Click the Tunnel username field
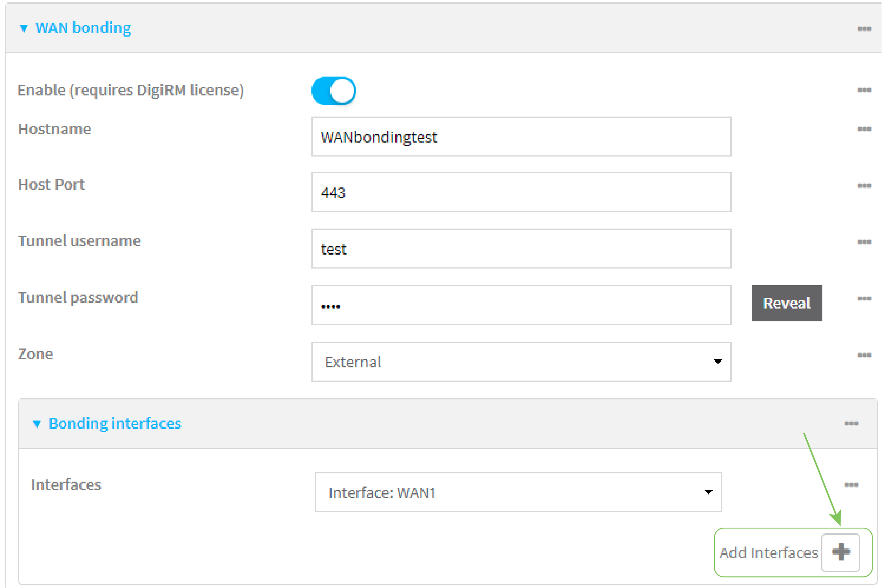Screen dimensions: 882x588 point(521,249)
